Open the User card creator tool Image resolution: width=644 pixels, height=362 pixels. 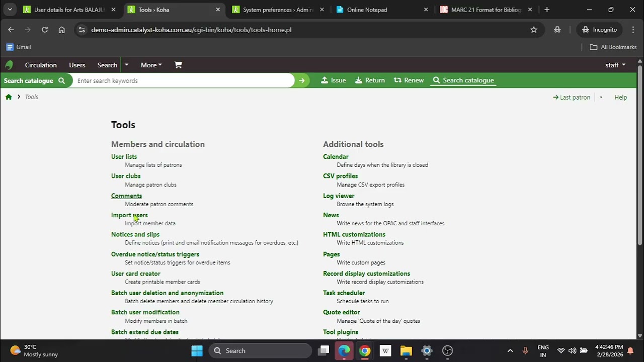click(x=136, y=274)
